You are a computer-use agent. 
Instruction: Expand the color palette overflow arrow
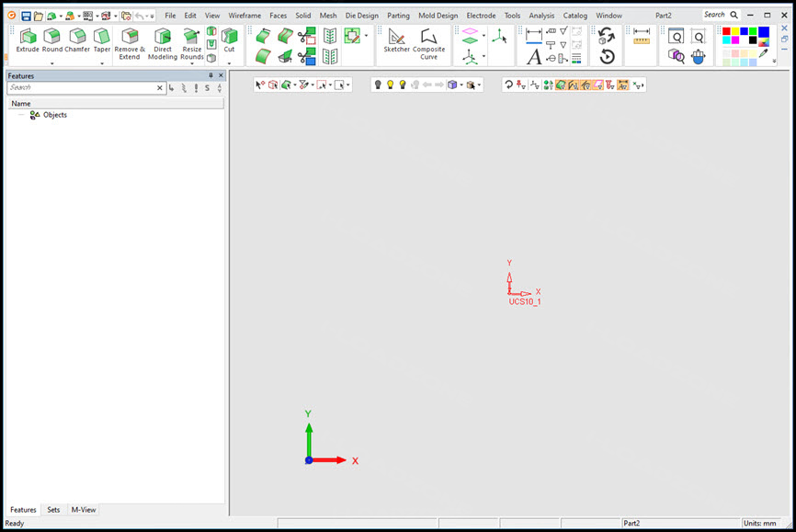click(774, 61)
